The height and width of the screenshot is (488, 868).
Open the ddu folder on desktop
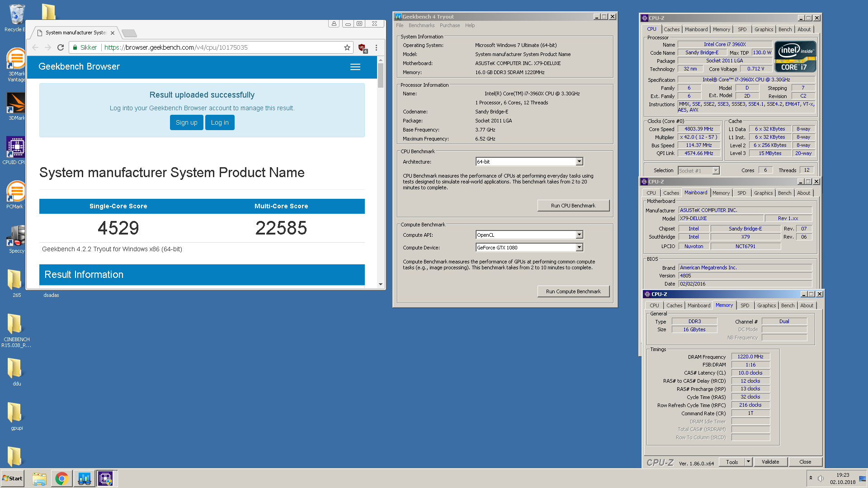pyautogui.click(x=16, y=372)
